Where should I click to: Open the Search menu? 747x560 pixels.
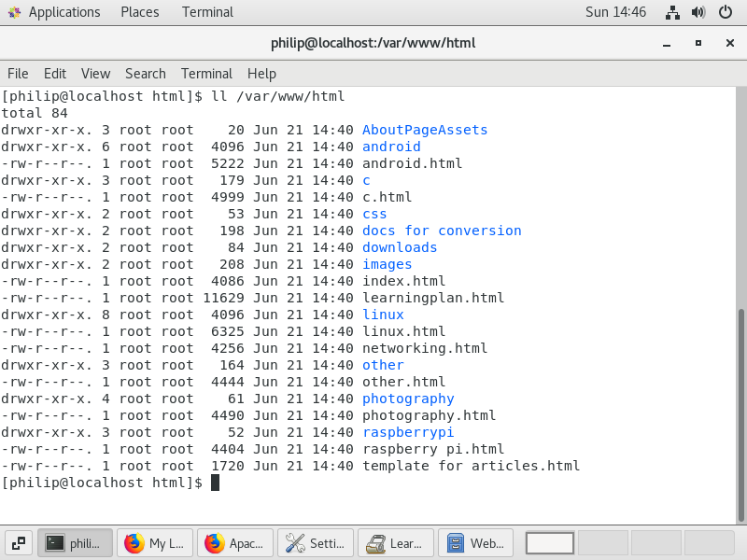click(146, 74)
